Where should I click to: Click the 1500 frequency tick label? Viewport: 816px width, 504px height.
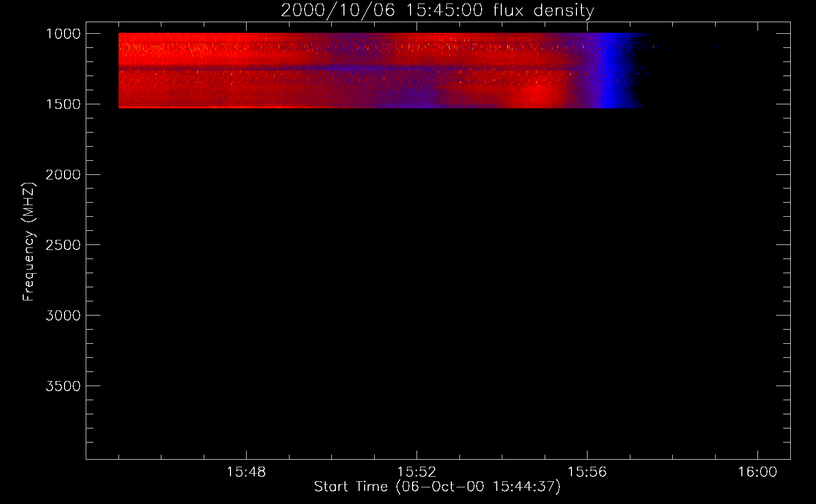tap(63, 104)
